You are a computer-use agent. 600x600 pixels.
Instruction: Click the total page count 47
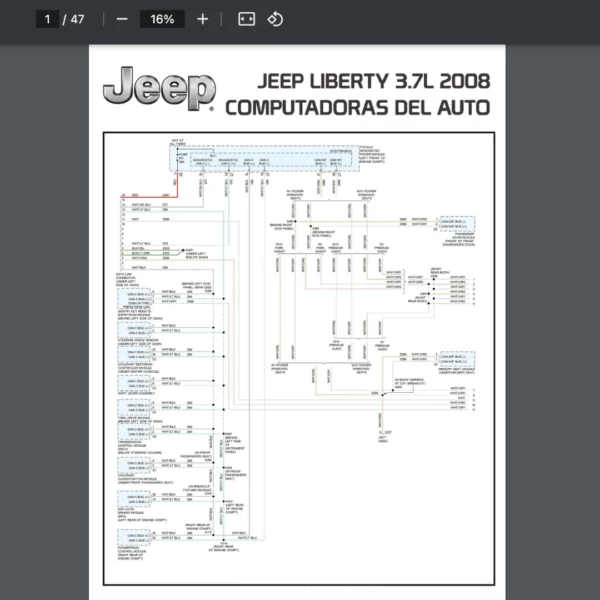click(77, 19)
